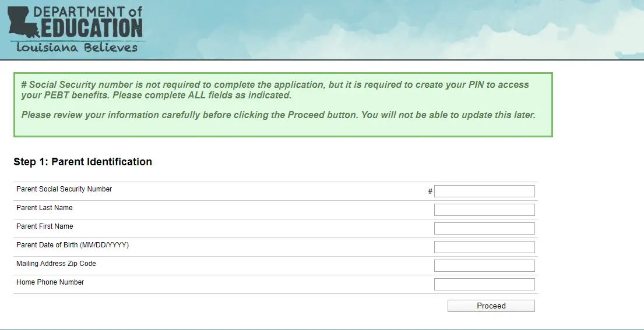Select the Parent First Name text box

tap(484, 229)
